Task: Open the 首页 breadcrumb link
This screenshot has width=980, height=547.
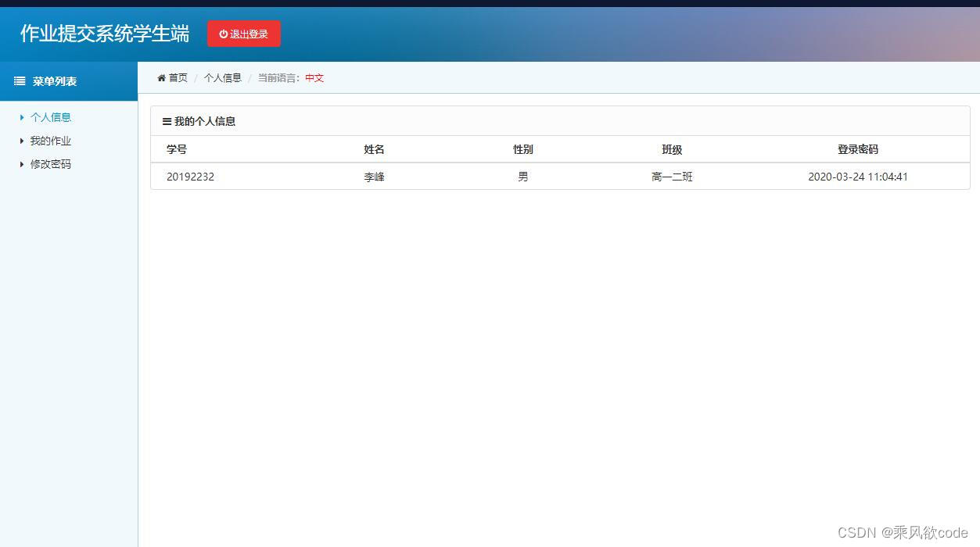Action: pos(178,78)
